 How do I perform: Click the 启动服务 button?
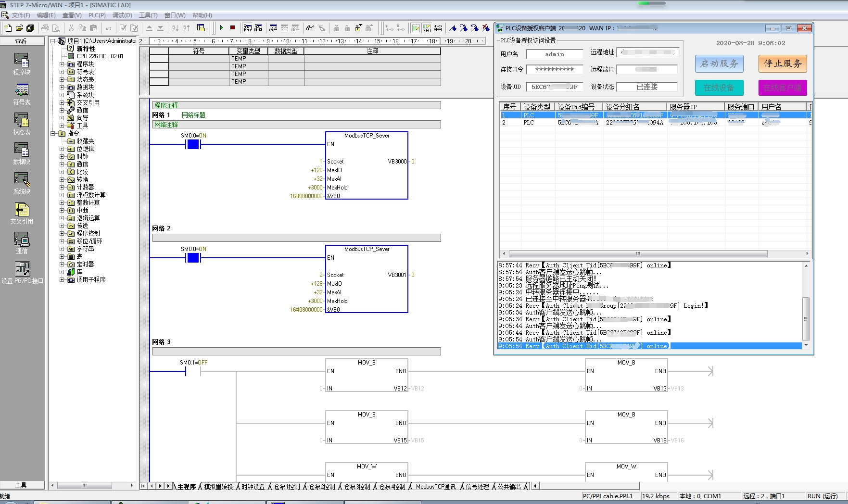pyautogui.click(x=719, y=63)
